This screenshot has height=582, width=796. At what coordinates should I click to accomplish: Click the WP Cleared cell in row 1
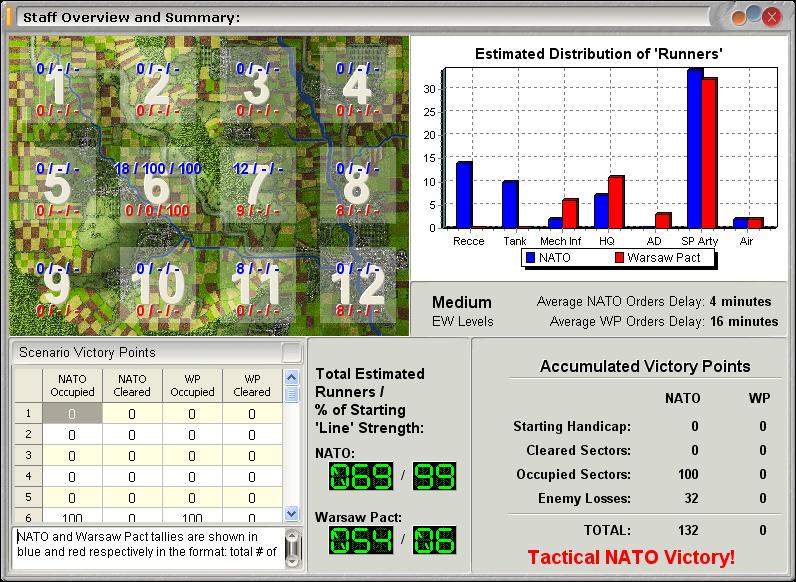pos(252,413)
